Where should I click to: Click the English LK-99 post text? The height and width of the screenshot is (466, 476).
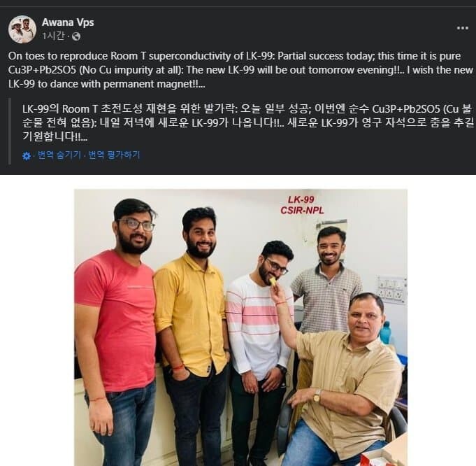tap(240, 70)
